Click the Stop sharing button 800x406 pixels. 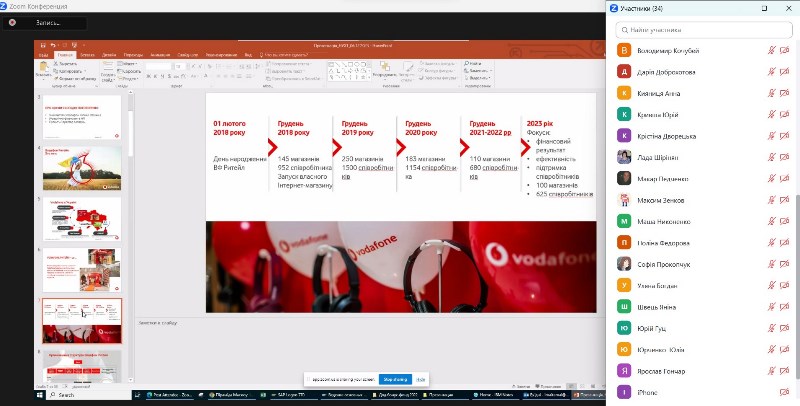pyautogui.click(x=395, y=379)
